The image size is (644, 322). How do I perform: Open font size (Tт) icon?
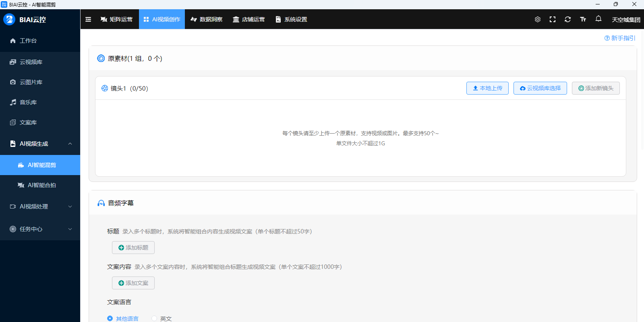point(583,19)
